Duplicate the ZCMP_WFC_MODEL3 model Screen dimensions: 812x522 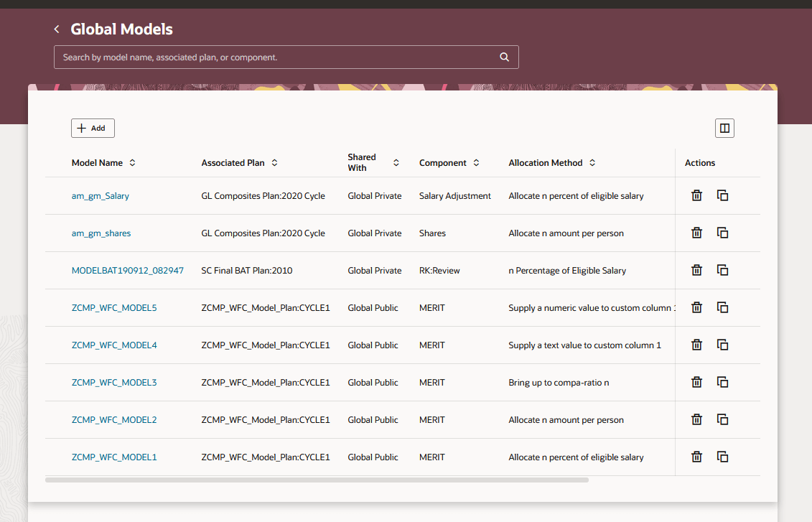coord(722,382)
